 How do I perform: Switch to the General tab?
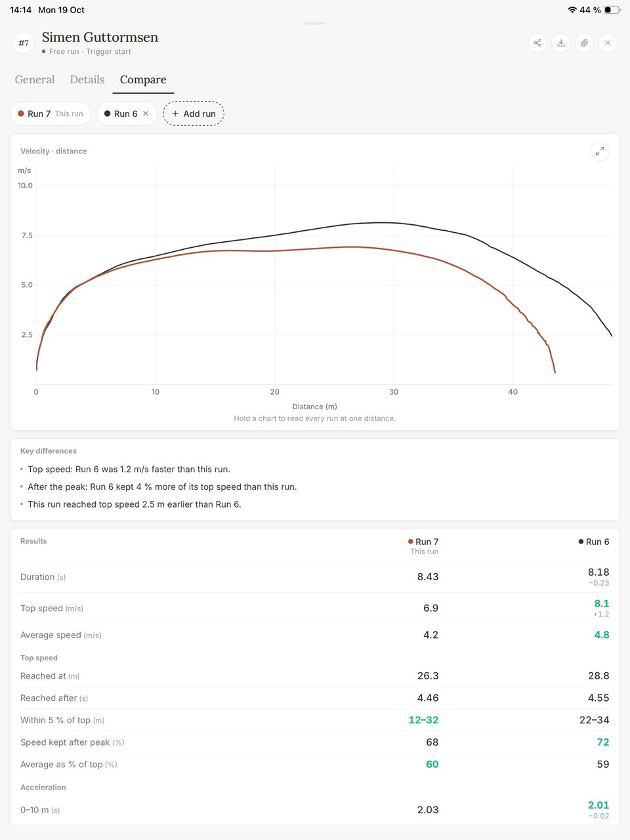pyautogui.click(x=35, y=79)
